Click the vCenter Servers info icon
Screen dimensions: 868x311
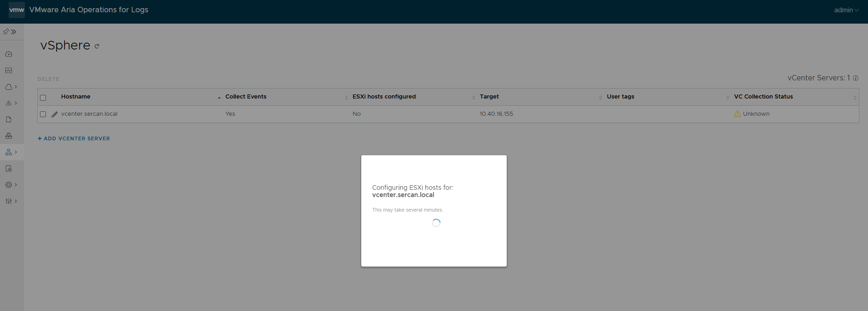point(856,78)
